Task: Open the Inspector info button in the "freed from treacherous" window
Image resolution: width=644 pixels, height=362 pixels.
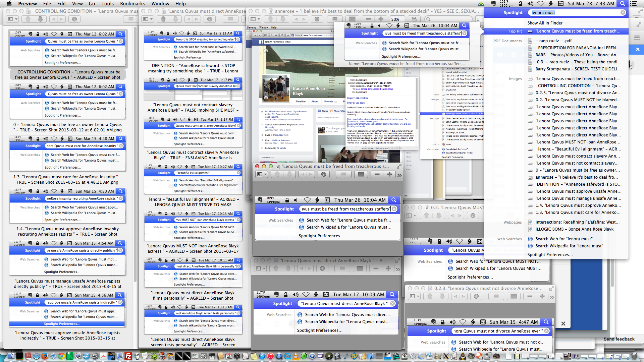Action: (323, 174)
